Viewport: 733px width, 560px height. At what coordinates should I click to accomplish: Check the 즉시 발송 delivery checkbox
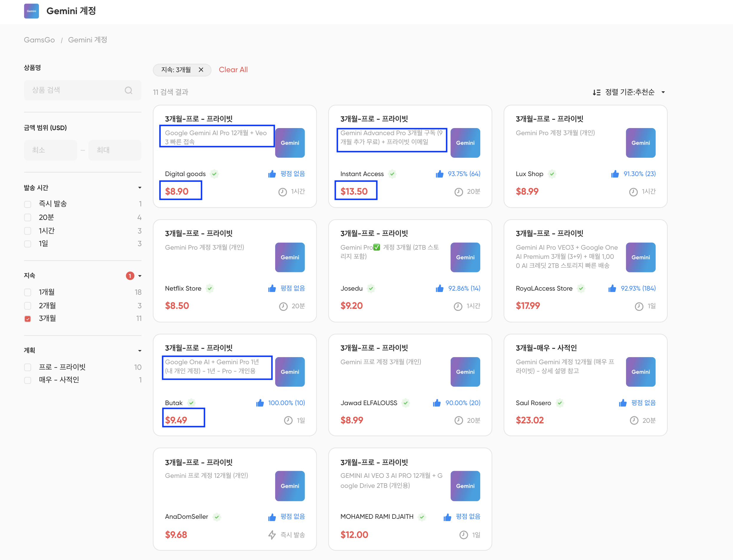[28, 204]
